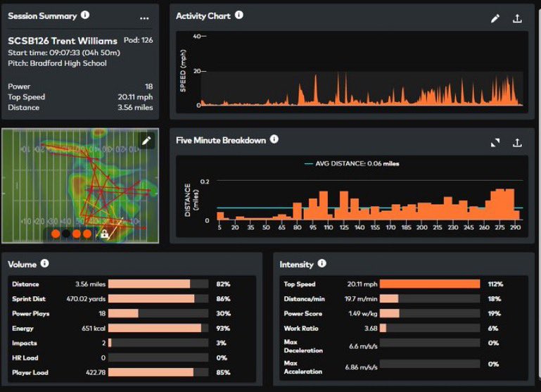The image size is (541, 392).
Task: Click the 19.7 m/min value
Action: click(x=361, y=299)
